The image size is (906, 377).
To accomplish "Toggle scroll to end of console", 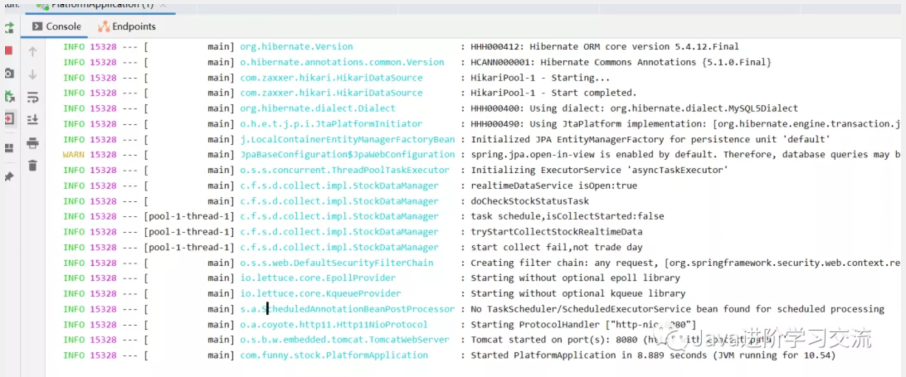I will pos(33,120).
